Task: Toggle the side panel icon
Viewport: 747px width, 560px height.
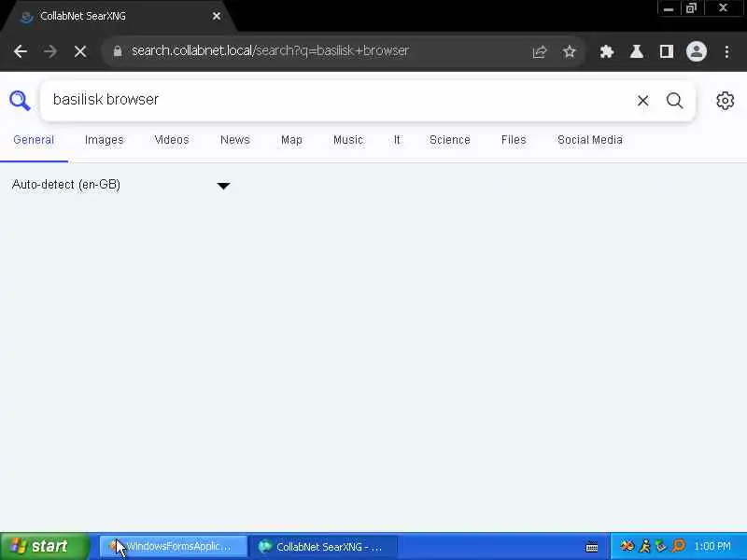Action: click(666, 51)
